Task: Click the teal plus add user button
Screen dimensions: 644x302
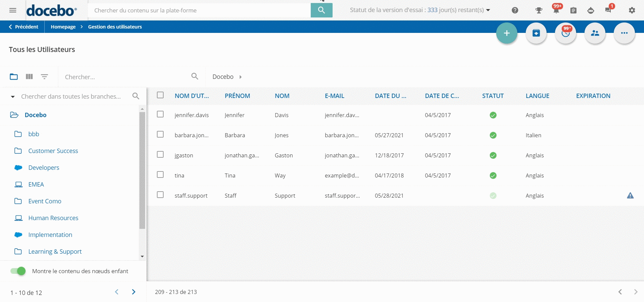Action: click(x=507, y=33)
